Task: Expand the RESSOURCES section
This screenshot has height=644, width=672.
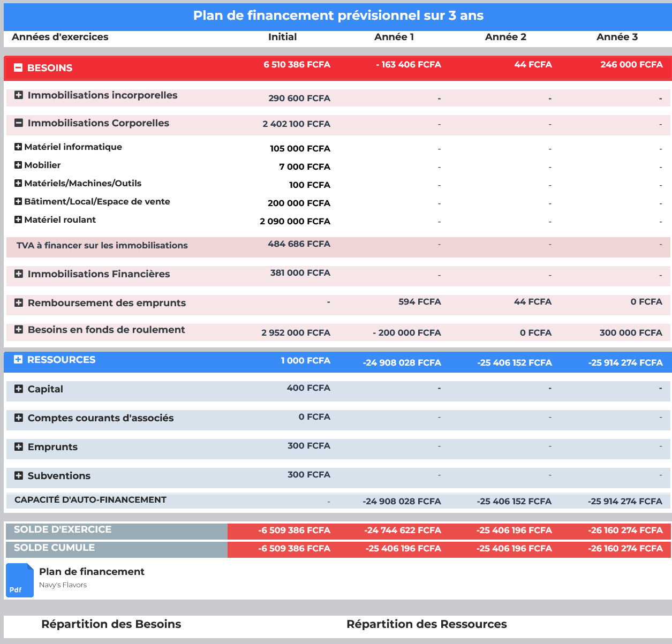Action: coord(18,360)
